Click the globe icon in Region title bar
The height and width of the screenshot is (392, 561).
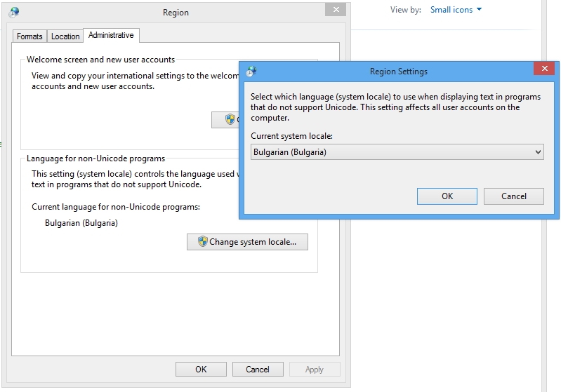14,12
